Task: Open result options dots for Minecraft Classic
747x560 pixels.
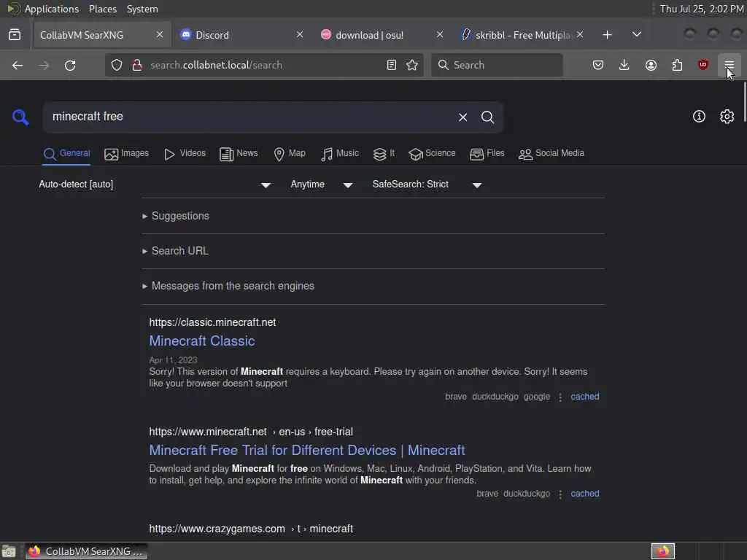Action: pyautogui.click(x=560, y=397)
